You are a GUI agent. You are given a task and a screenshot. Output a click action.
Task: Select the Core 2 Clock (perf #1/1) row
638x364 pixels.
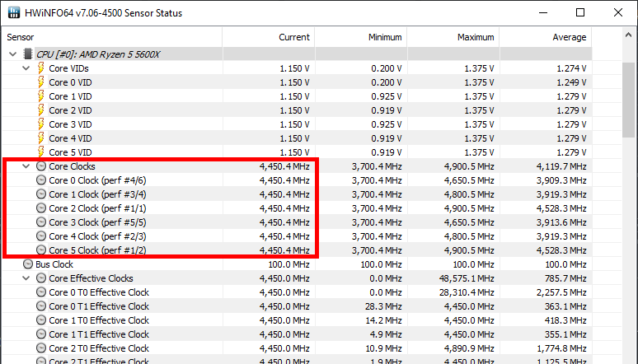[297, 208]
